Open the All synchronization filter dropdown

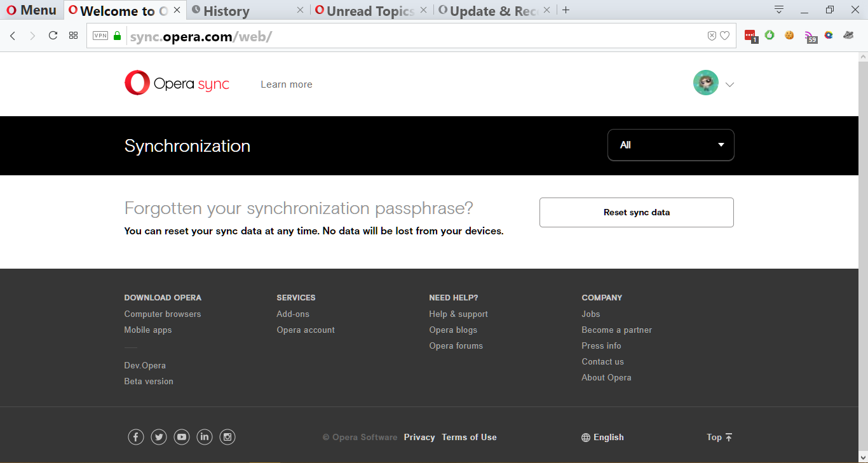click(670, 145)
